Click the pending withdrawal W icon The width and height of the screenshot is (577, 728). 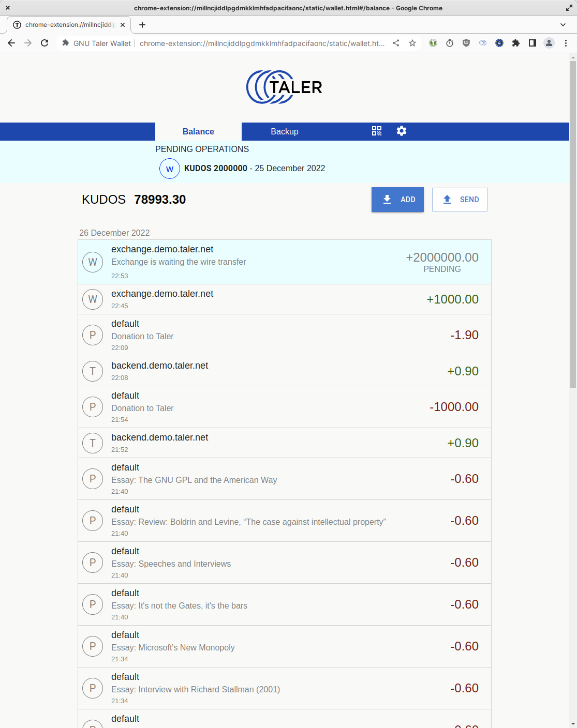point(170,169)
